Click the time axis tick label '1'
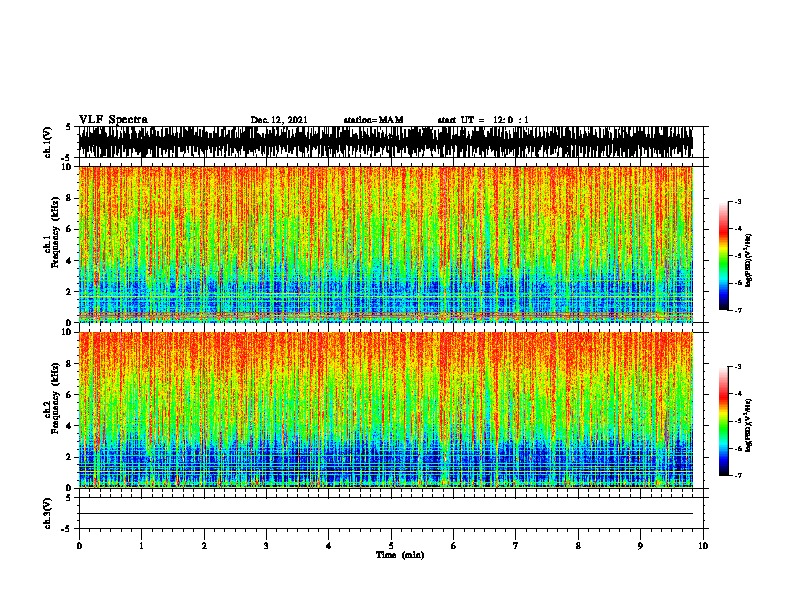Viewport: 792px width, 612px height. [x=142, y=546]
